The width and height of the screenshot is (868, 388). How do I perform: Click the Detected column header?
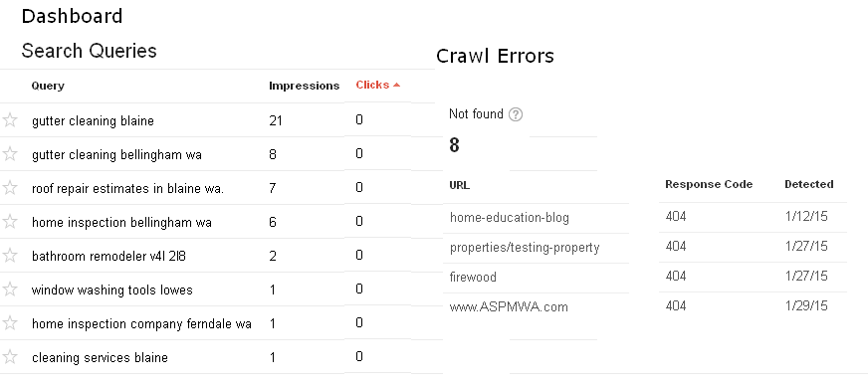point(808,184)
